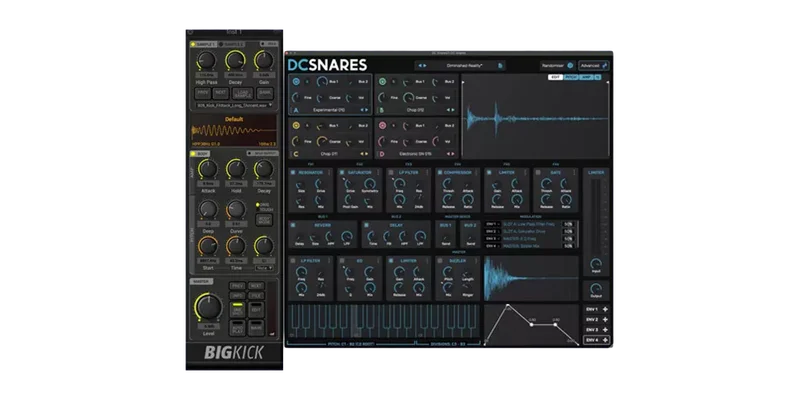Click the Load Sample button in BigKick

243,93
